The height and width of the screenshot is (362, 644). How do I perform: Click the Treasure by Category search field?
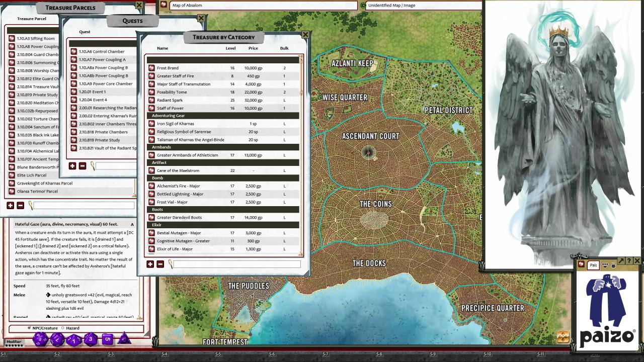(236, 264)
